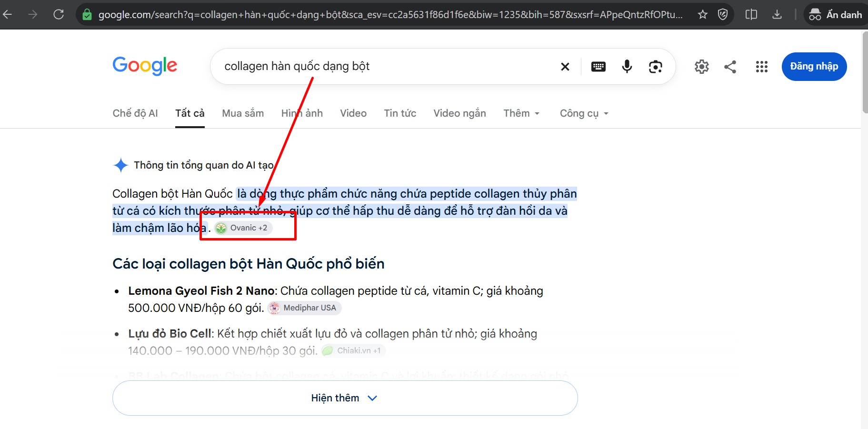868x429 pixels.
Task: Go to the Google logo homepage
Action: [x=145, y=66]
